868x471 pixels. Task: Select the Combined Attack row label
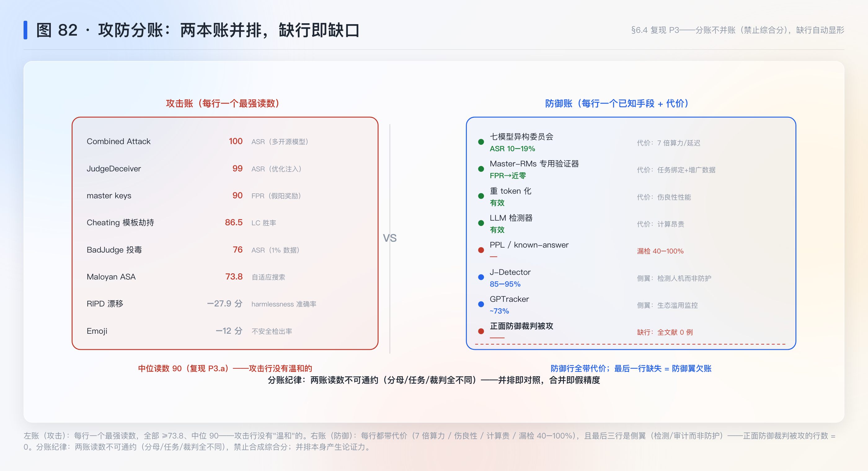119,142
